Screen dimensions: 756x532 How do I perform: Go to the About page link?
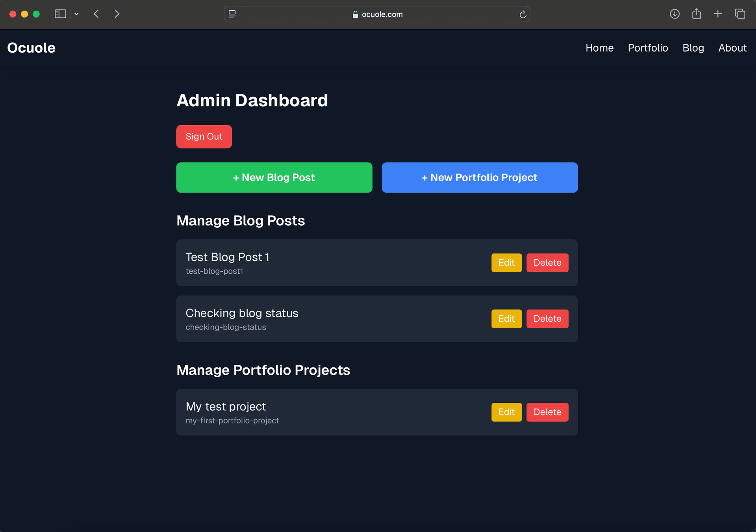click(x=732, y=48)
